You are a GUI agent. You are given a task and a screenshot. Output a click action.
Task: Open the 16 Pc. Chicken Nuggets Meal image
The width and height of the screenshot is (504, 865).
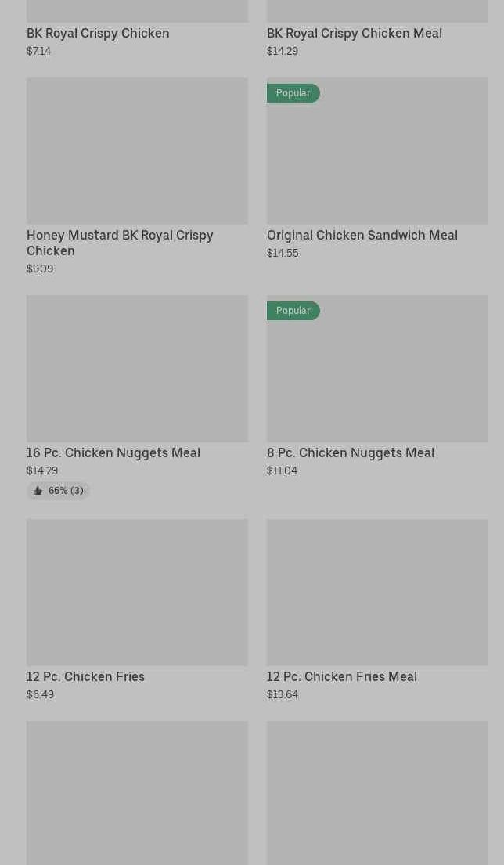pos(137,369)
